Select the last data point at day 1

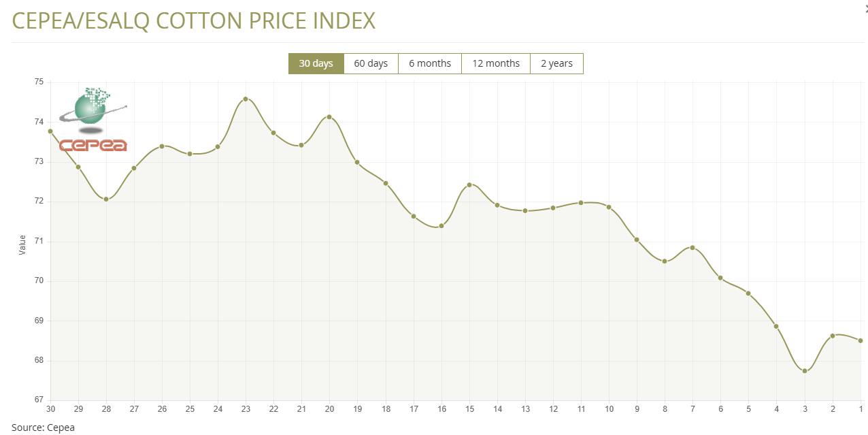(861, 341)
